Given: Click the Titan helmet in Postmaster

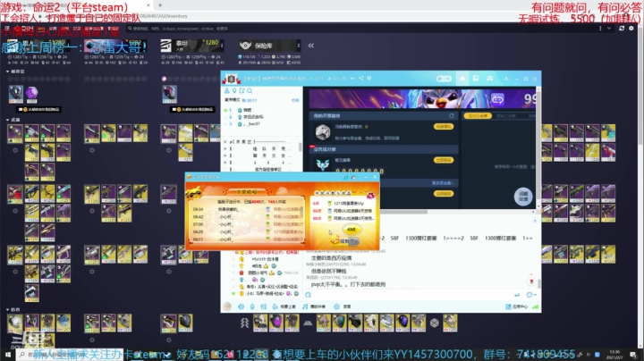Looking at the screenshot, I should 169,94.
